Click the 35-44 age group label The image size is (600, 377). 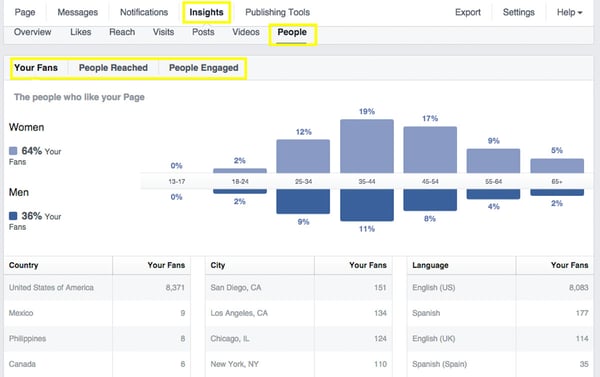click(367, 181)
